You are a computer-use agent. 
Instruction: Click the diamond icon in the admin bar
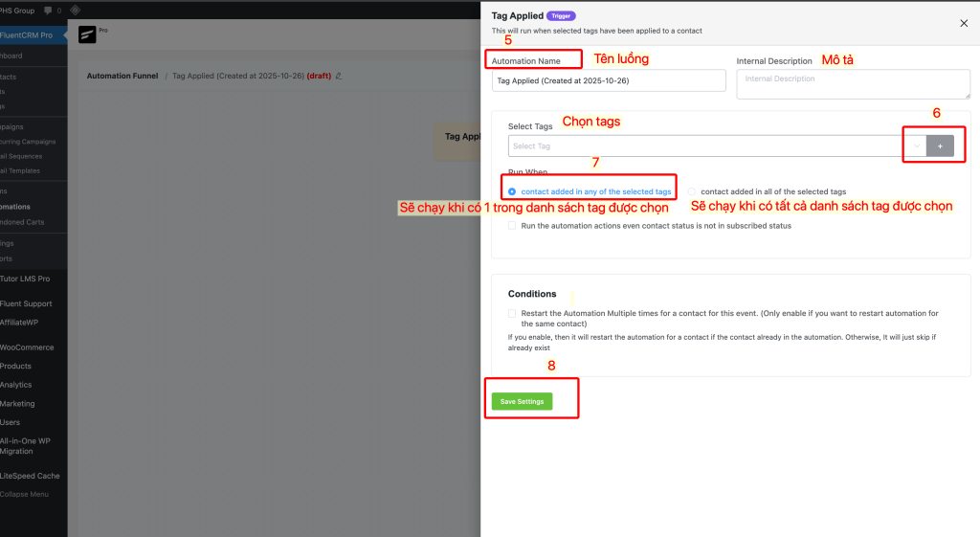tap(76, 11)
